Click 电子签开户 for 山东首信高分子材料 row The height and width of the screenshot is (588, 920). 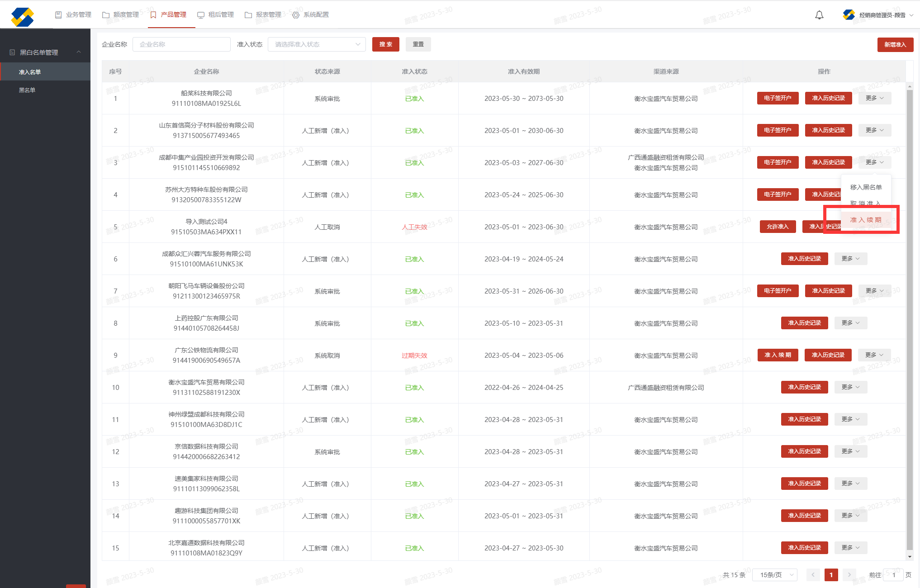778,130
